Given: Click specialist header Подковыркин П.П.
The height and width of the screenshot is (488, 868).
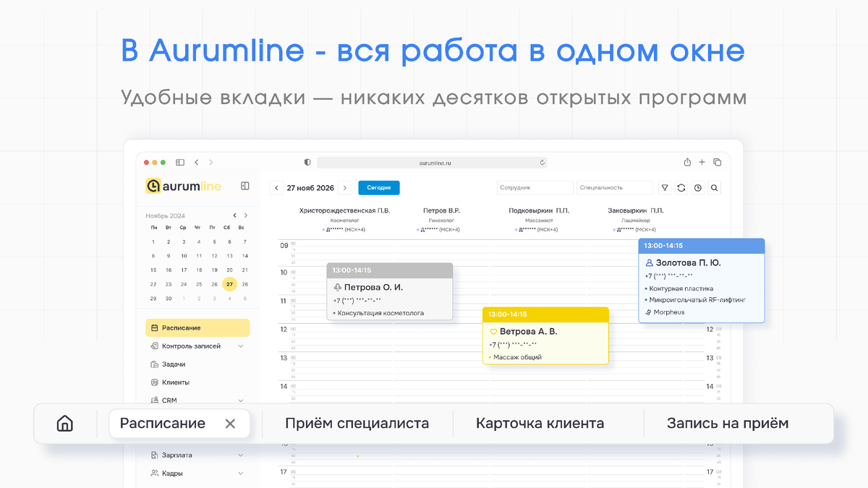Looking at the screenshot, I should pyautogui.click(x=539, y=210).
